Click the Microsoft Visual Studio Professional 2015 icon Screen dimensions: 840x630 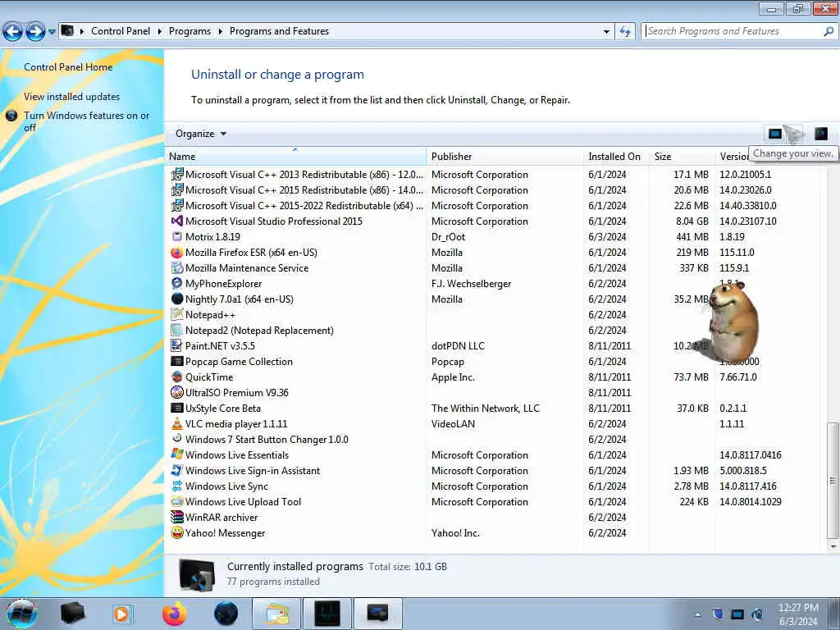[177, 221]
